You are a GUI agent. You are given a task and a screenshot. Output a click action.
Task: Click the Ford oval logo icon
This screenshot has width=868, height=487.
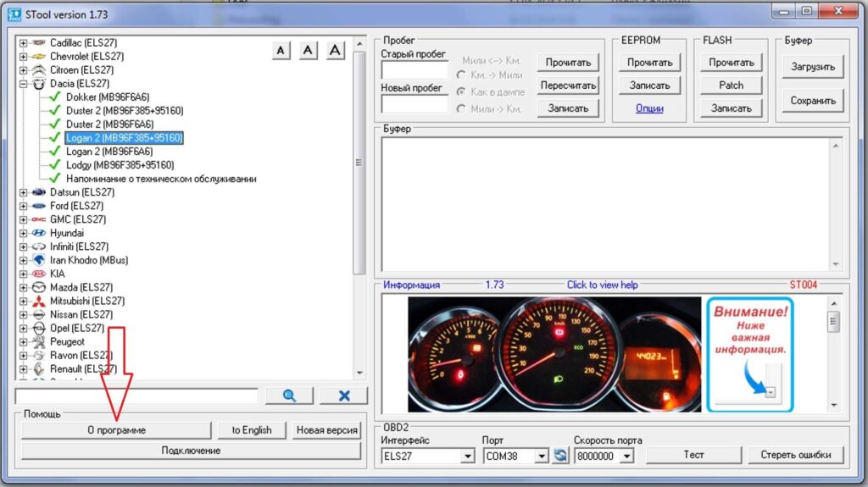click(39, 206)
